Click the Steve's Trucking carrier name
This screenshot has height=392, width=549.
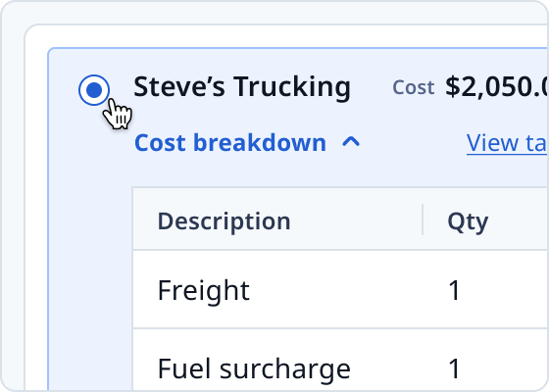click(x=242, y=87)
